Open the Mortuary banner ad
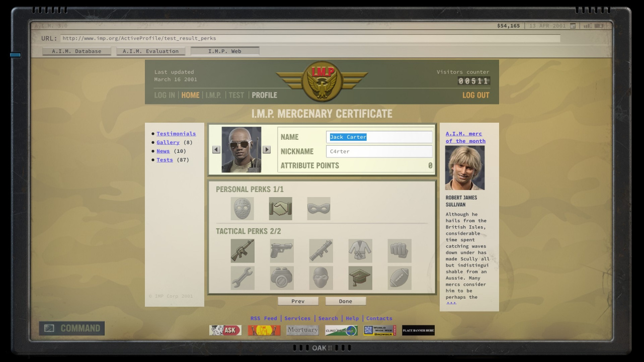Image resolution: width=644 pixels, height=362 pixels. pyautogui.click(x=302, y=330)
